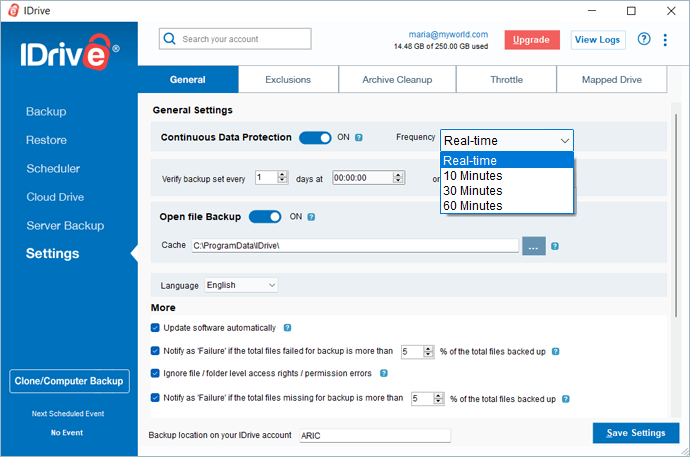Uncheck Ignore file/folder level access rights
Screen dimensions: 690x457
pos(155,373)
